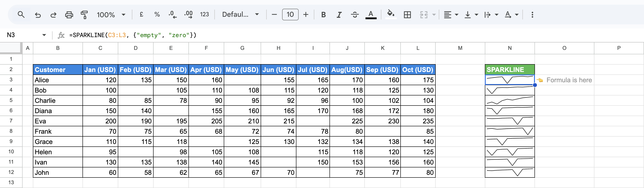
Task: Click the undo arrow icon
Action: tap(38, 15)
